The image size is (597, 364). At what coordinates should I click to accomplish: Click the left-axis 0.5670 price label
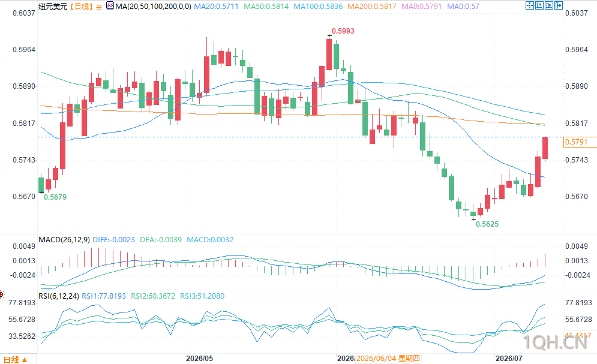[x=24, y=197]
